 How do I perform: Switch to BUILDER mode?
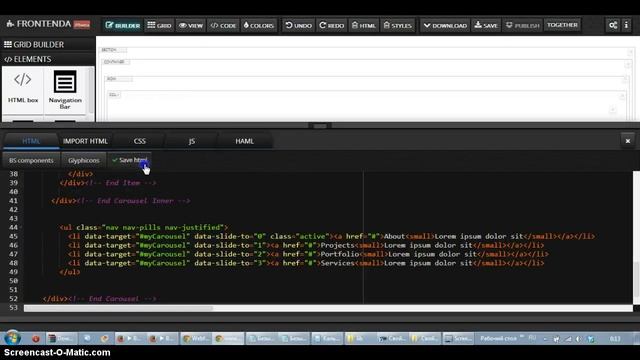coord(122,25)
